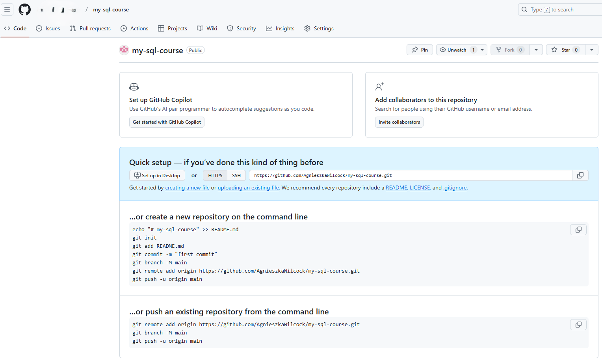Star the my-sql-course repository
602x364 pixels.
565,50
